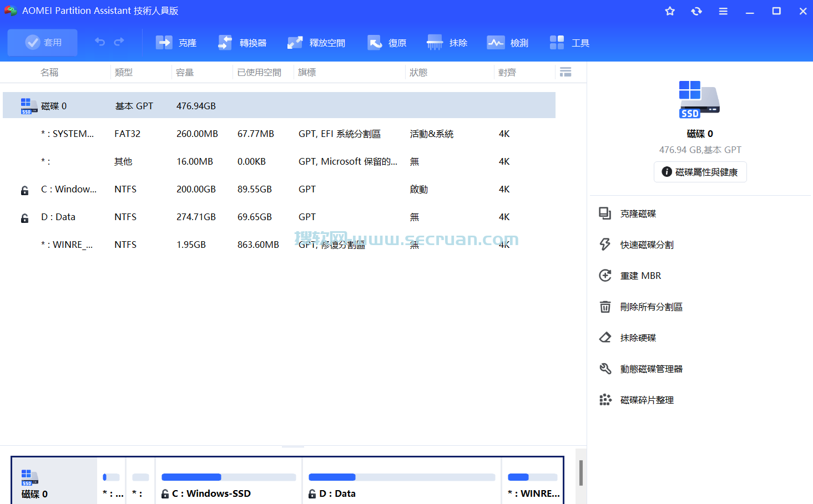Open the Test (檢測) toolbar item

coord(508,43)
